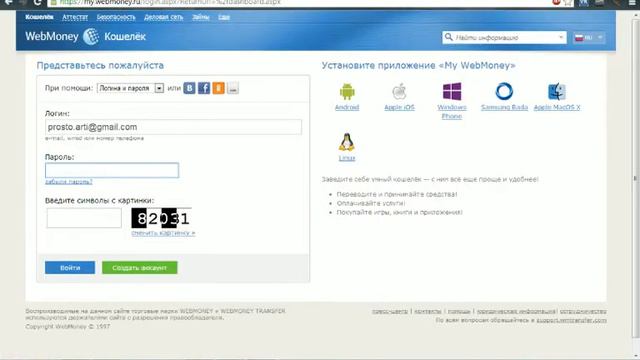Viewport: 640px width, 360px height.
Task: Open the Деловая сеть top menu item
Action: coord(163,17)
